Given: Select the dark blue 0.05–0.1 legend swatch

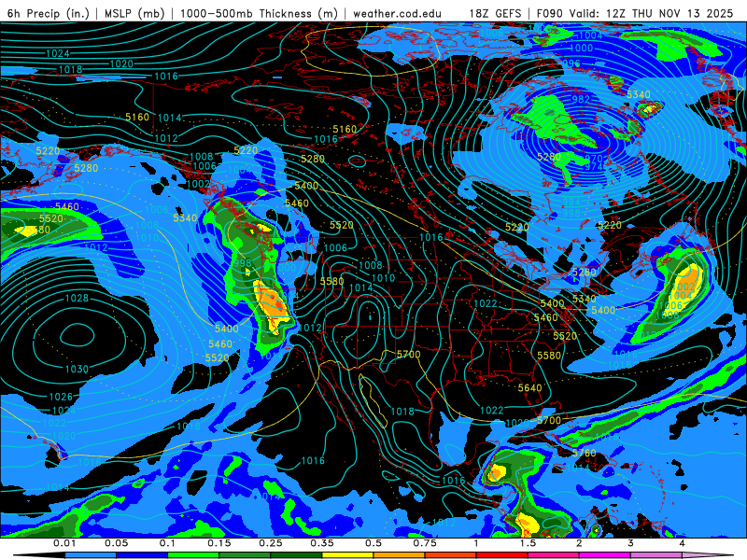Looking at the screenshot, I should [x=142, y=555].
